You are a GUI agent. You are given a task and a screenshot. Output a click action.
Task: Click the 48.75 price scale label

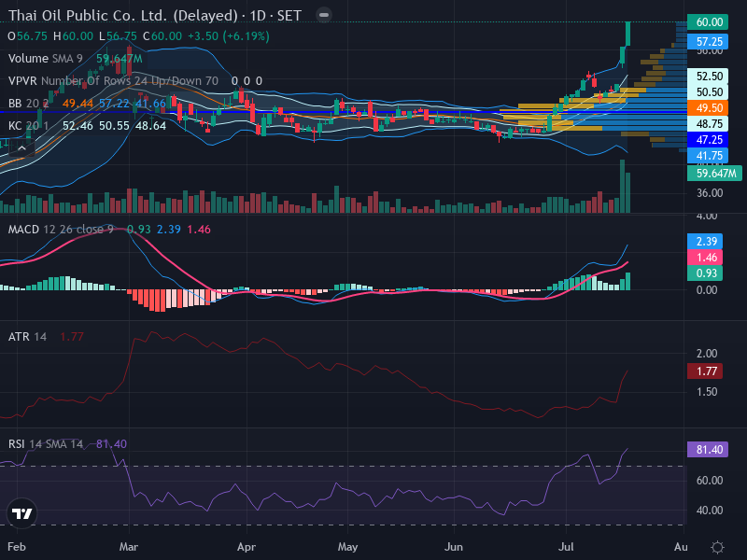(x=708, y=124)
